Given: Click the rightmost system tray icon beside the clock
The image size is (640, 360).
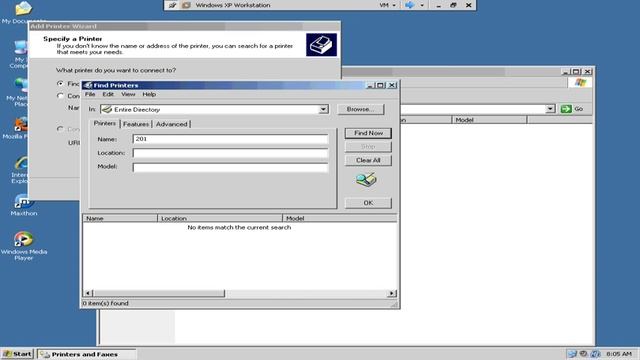Looking at the screenshot, I should pyautogui.click(x=595, y=354).
